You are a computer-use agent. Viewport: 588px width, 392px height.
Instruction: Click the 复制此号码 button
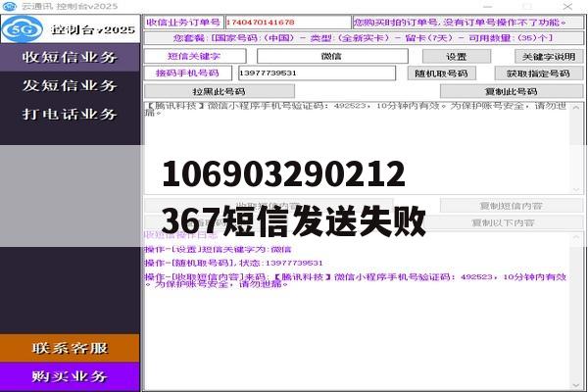(512, 91)
